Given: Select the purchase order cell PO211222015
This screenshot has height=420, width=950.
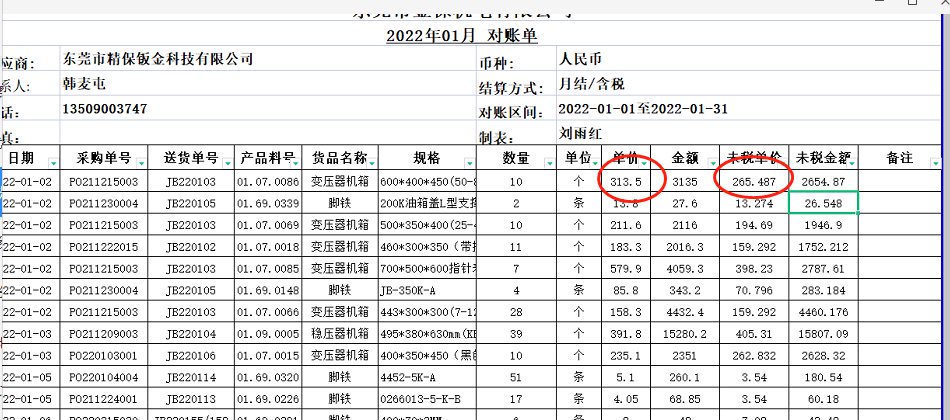Looking at the screenshot, I should [104, 246].
